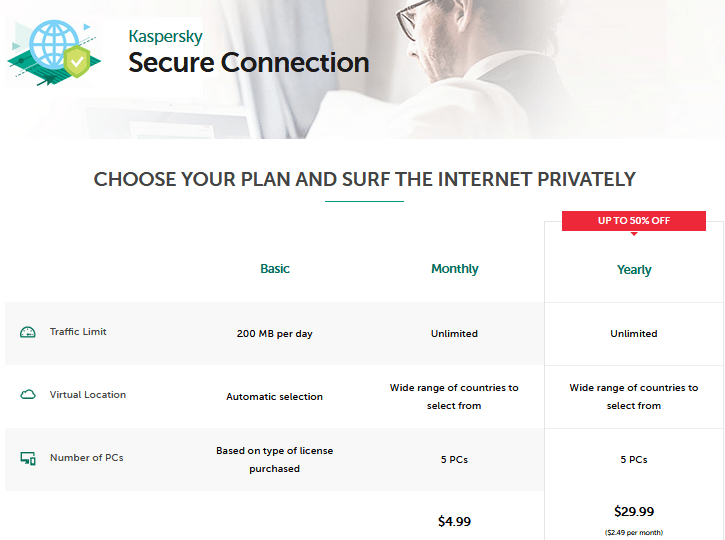
Task: Click the 200 MB per day cell
Action: click(275, 334)
